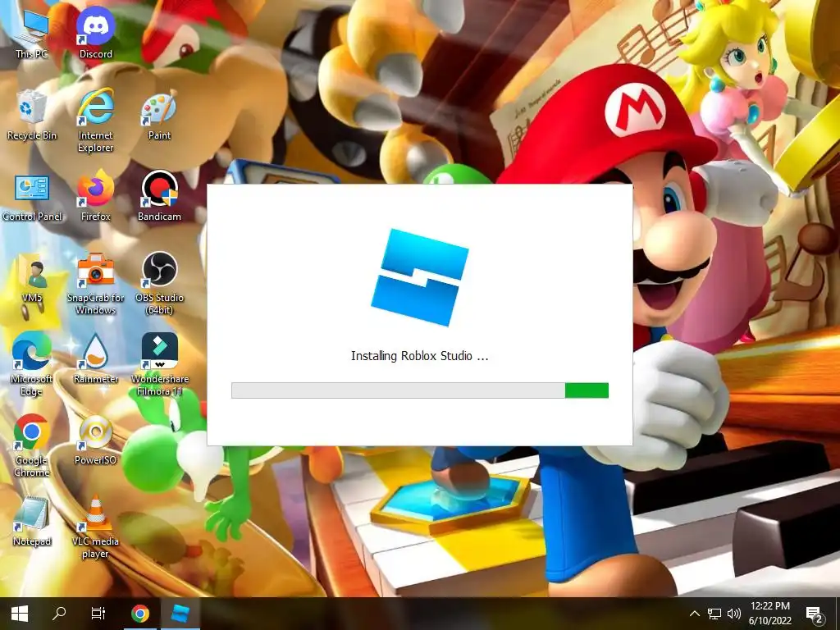The height and width of the screenshot is (630, 840).
Task: Select the Paint desktop shortcut
Action: (x=159, y=115)
